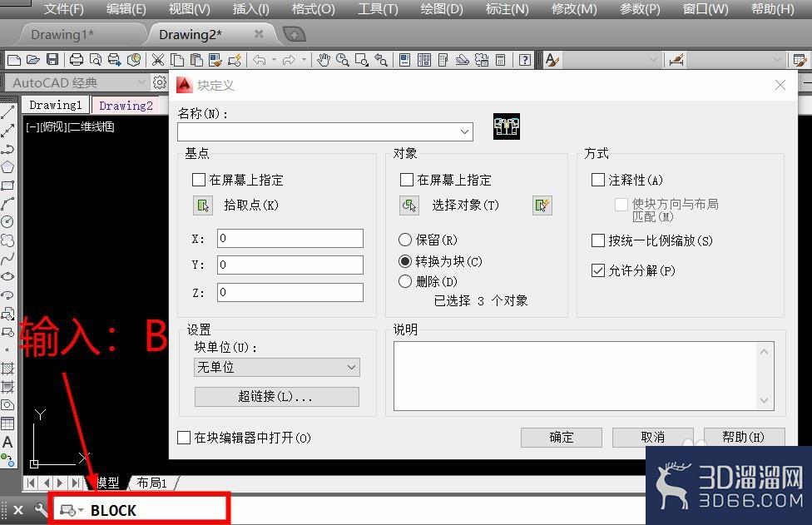Expand the Undo history dropdown arrow

pos(274,60)
